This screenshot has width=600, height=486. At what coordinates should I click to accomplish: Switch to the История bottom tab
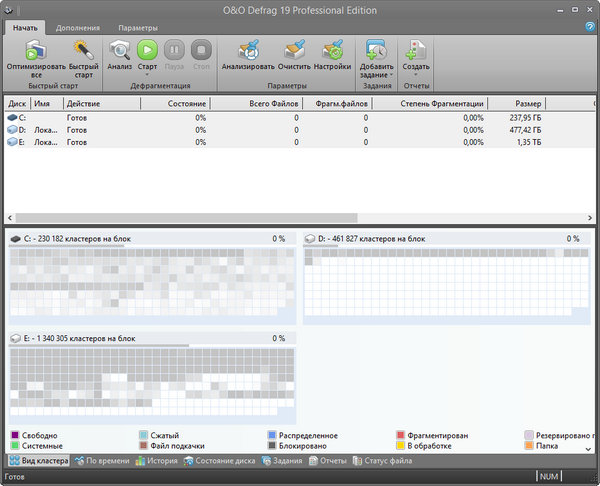[x=156, y=461]
